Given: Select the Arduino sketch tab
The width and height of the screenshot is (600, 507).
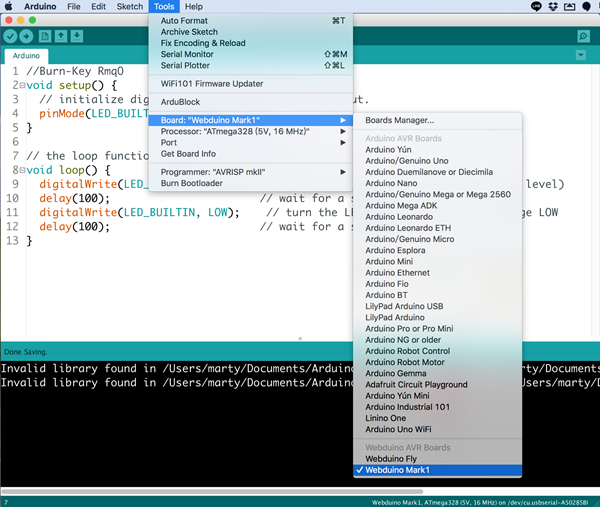Looking at the screenshot, I should [x=27, y=56].
